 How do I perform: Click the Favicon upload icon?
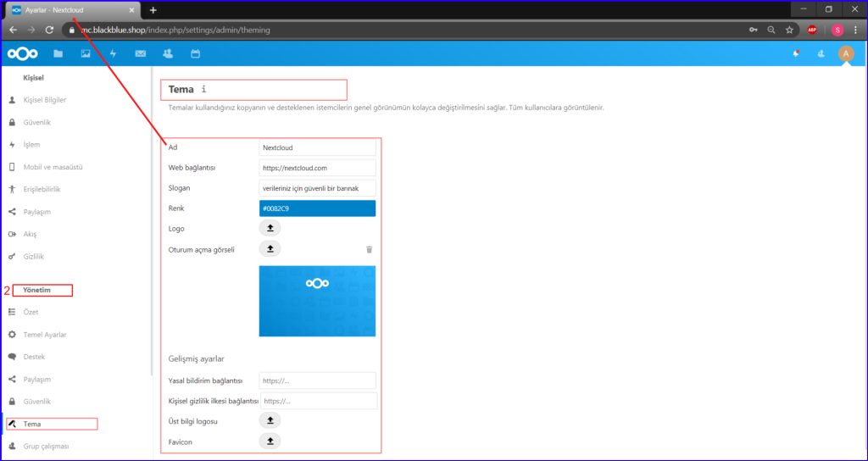point(270,441)
